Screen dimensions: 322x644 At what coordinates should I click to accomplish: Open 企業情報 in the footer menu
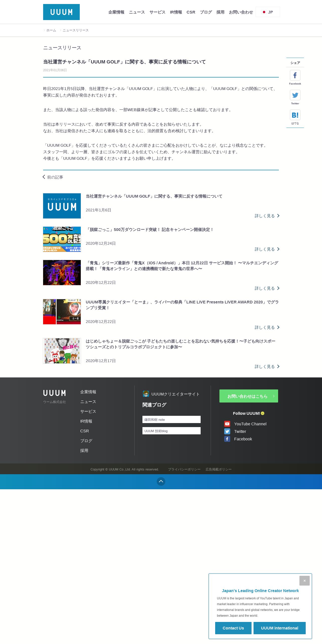[x=88, y=392]
